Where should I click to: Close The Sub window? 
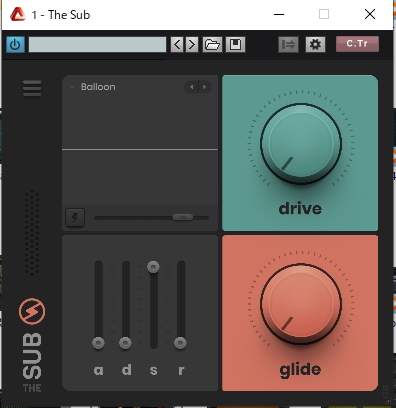[x=370, y=14]
